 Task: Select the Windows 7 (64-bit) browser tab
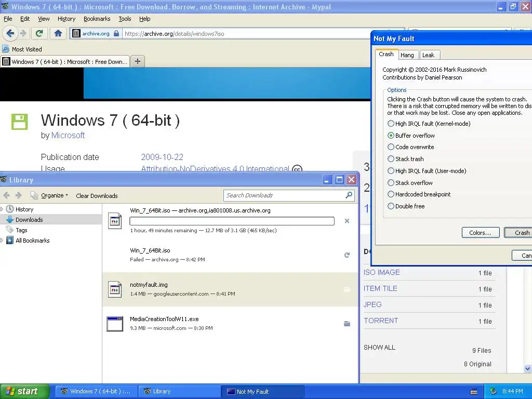(x=65, y=61)
